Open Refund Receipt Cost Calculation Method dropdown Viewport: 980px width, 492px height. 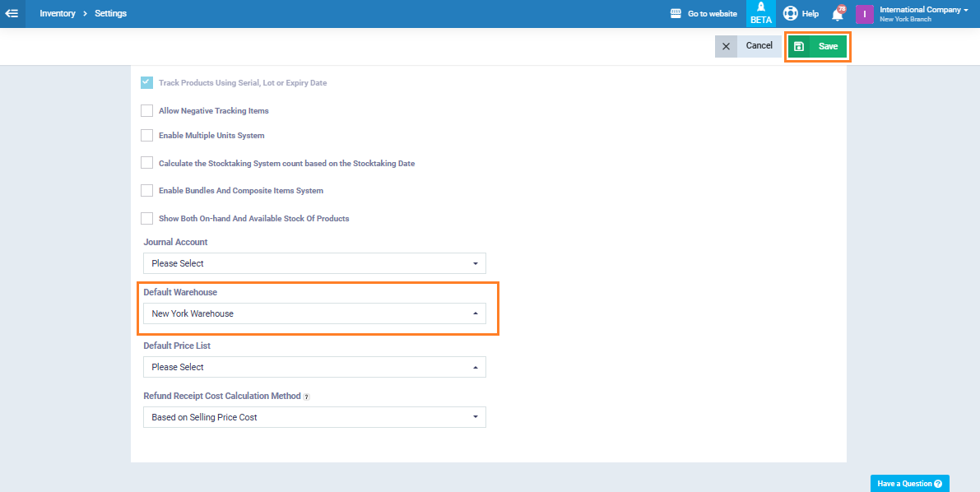pos(314,417)
